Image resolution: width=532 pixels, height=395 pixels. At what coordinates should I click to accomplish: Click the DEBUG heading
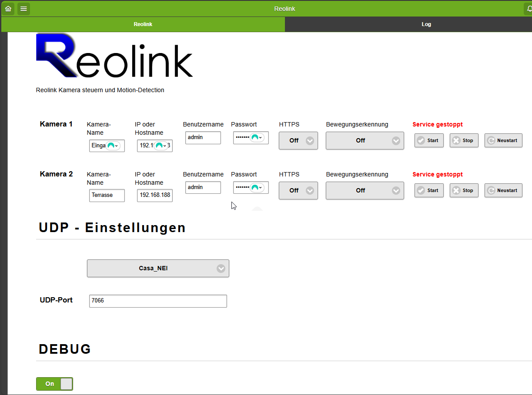tap(65, 349)
